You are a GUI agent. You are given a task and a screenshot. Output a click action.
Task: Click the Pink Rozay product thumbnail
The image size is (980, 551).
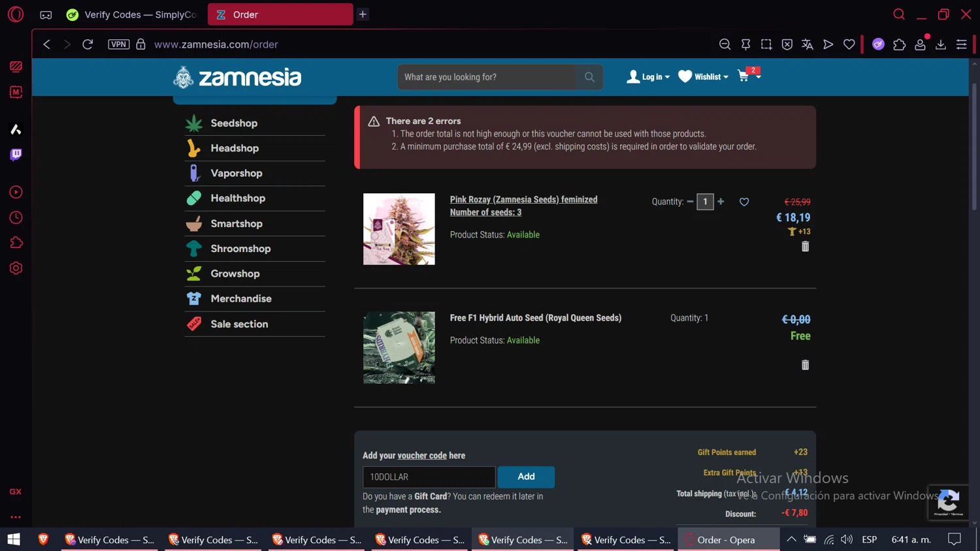coord(399,229)
